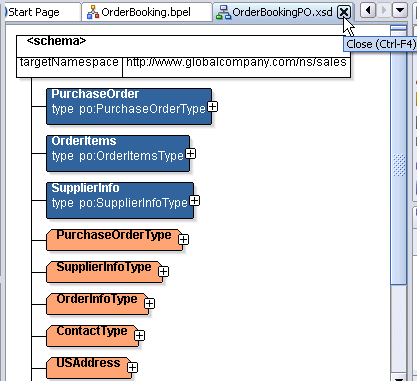Expand the SupplierInfo element node
Screen dimensions: 417x381
pos(195,201)
